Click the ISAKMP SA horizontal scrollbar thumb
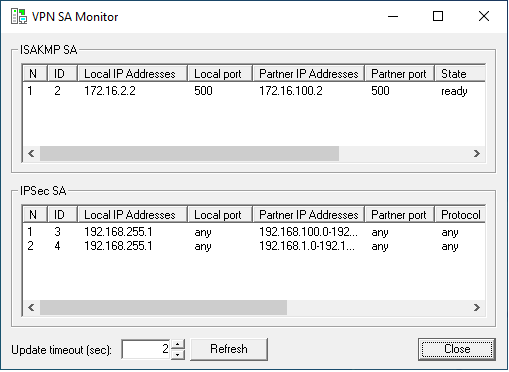Screen dimensions: 509x372 (x=189, y=153)
